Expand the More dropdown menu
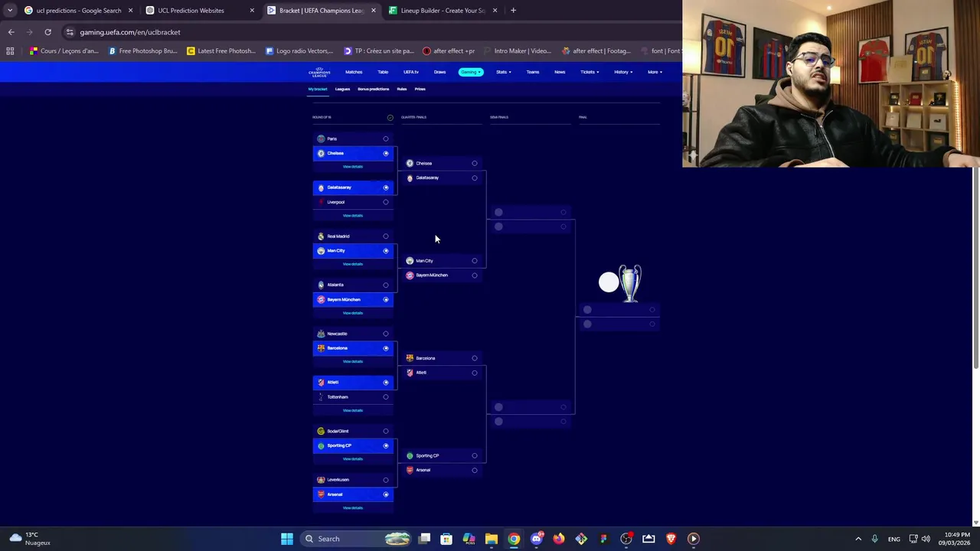The width and height of the screenshot is (980, 551). [x=655, y=72]
